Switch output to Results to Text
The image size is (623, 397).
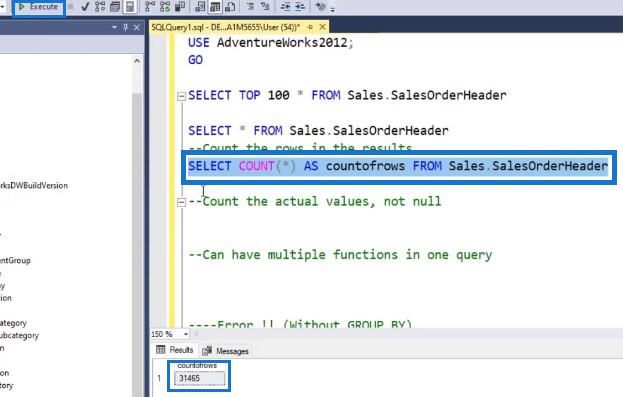[x=200, y=7]
